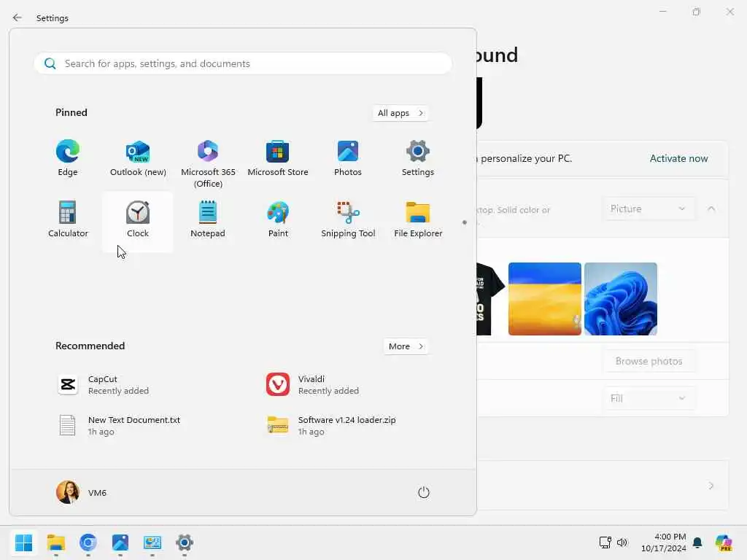Click the taskbar monitor app icon
Screen dimensions: 747x560
[x=152, y=542]
